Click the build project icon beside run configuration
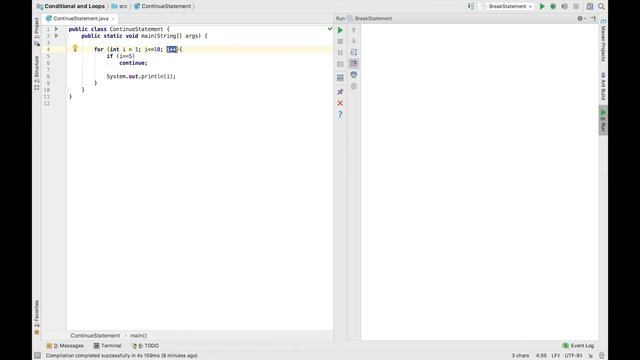The height and width of the screenshot is (360, 640). point(471,6)
